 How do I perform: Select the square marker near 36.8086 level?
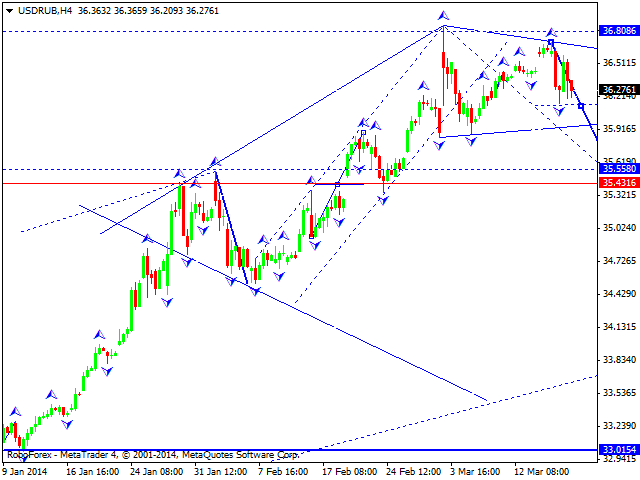coord(550,41)
